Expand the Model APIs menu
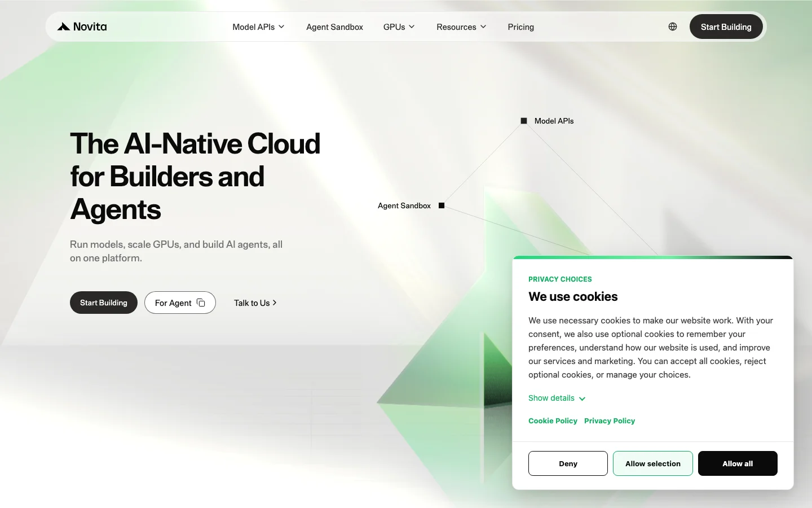 [x=258, y=27]
